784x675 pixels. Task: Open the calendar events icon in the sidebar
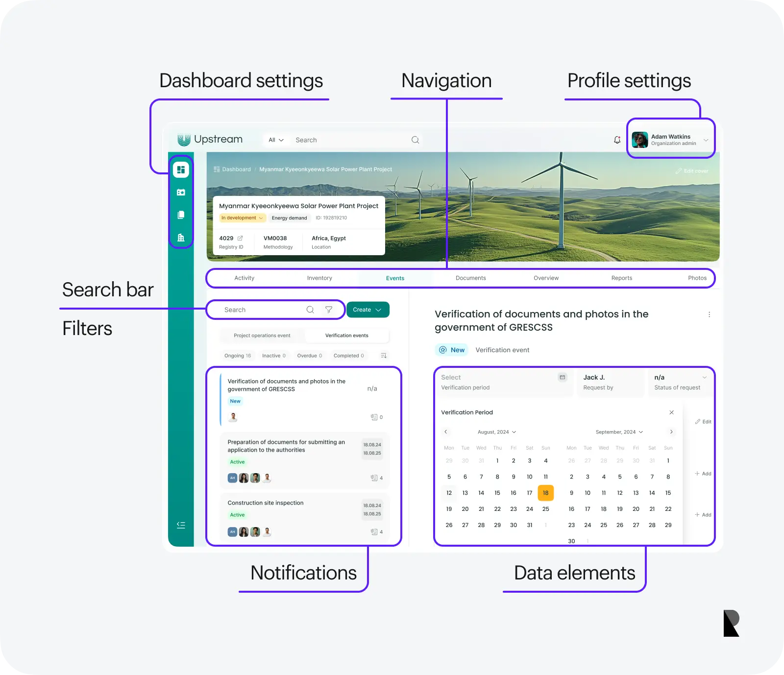[x=181, y=193]
